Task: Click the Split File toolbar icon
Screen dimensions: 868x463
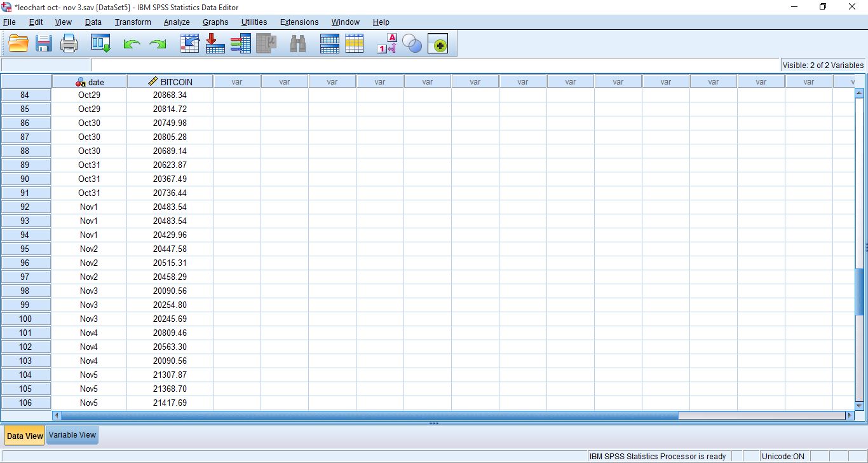Action: coord(330,44)
